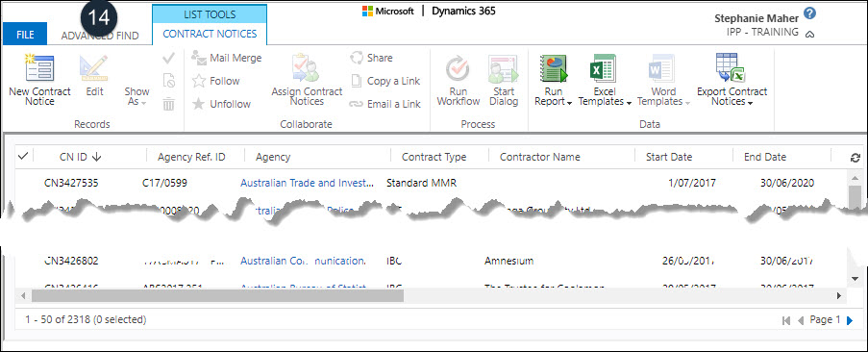Open the Run Workflow icon
The height and width of the screenshot is (352, 868).
pyautogui.click(x=458, y=68)
